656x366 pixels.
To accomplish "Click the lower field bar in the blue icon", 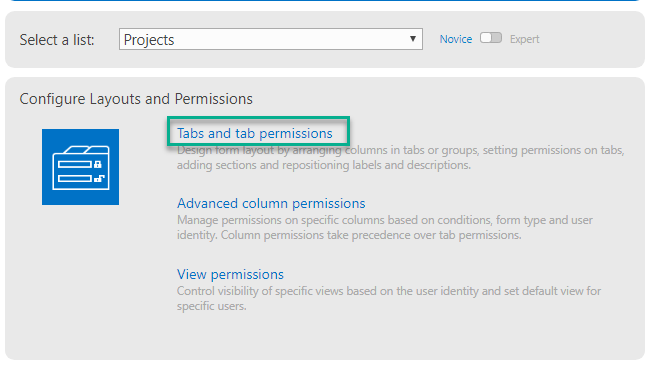I will [x=75, y=179].
